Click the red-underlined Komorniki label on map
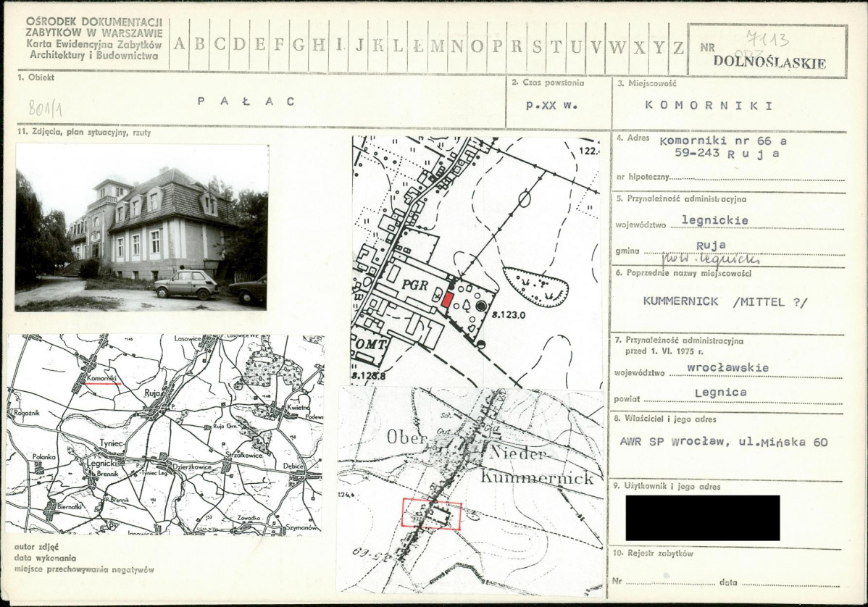 (x=103, y=379)
